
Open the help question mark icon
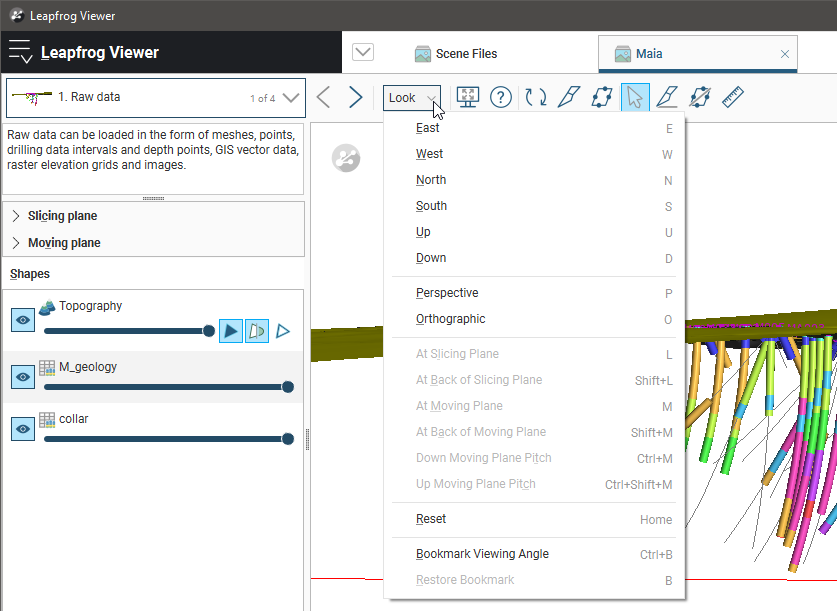pos(501,98)
